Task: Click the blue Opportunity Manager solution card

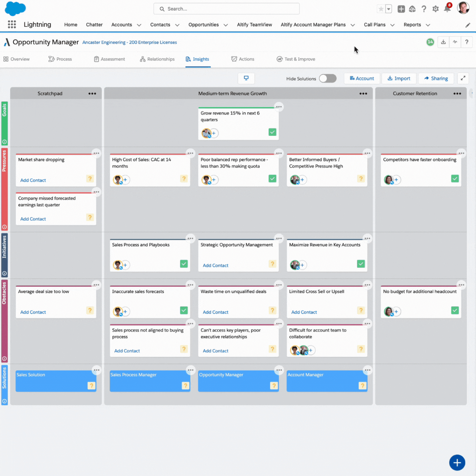Action: pyautogui.click(x=238, y=381)
